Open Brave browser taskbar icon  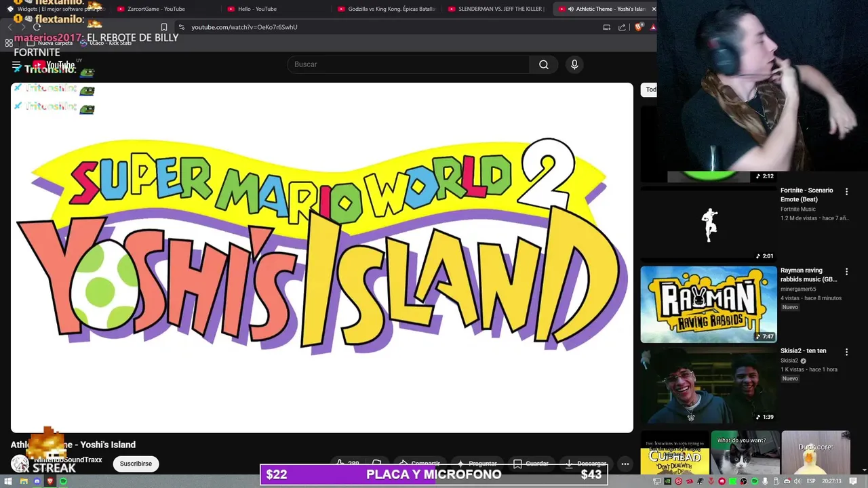(x=50, y=481)
